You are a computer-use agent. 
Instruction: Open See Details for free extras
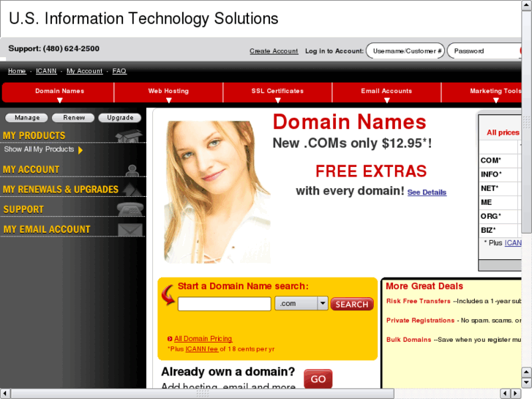tap(427, 193)
